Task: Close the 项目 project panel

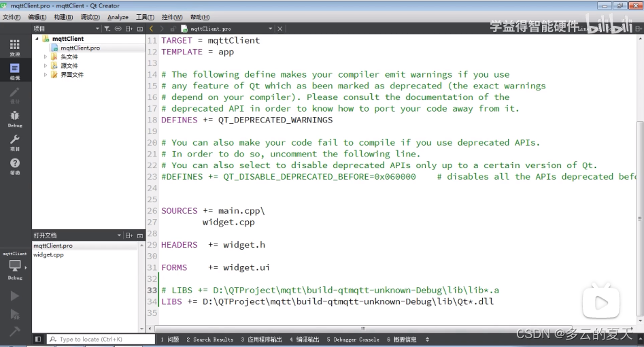Action: point(140,29)
